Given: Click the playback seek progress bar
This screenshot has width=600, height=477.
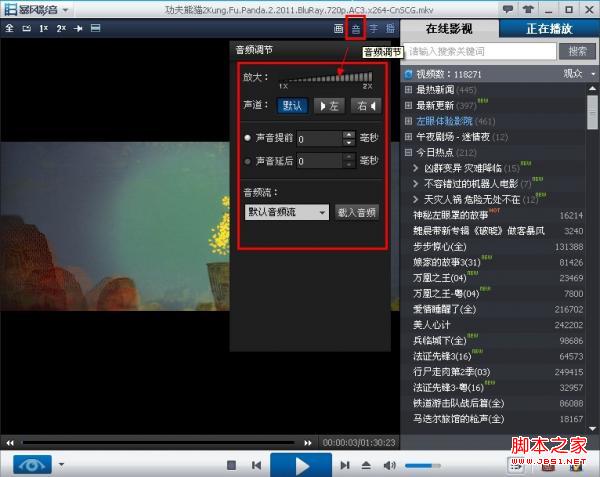Looking at the screenshot, I should pyautogui.click(x=158, y=443).
